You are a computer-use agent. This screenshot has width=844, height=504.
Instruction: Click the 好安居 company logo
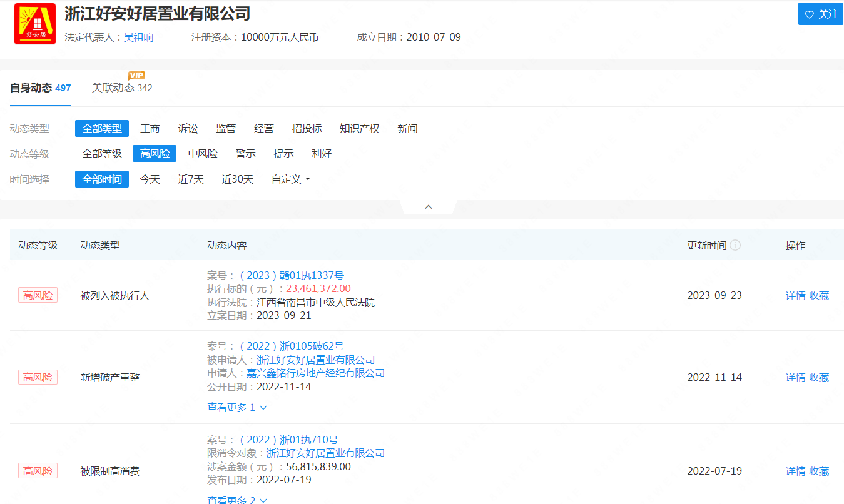click(x=35, y=24)
